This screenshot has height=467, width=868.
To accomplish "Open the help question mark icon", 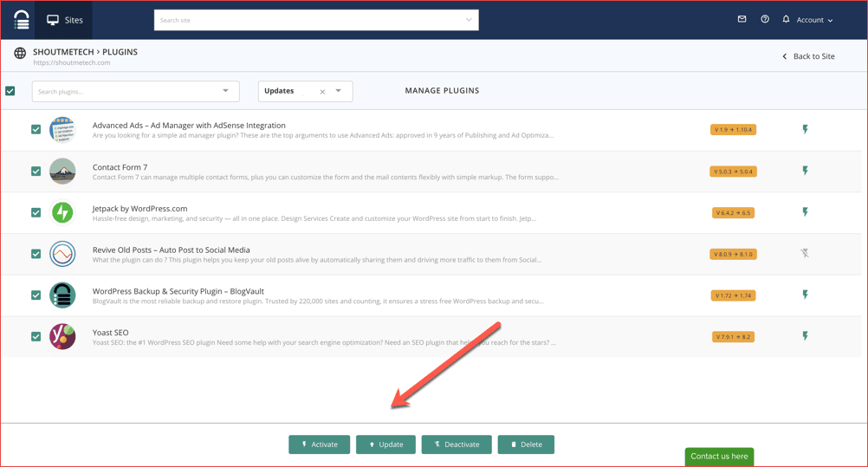I will pos(765,19).
